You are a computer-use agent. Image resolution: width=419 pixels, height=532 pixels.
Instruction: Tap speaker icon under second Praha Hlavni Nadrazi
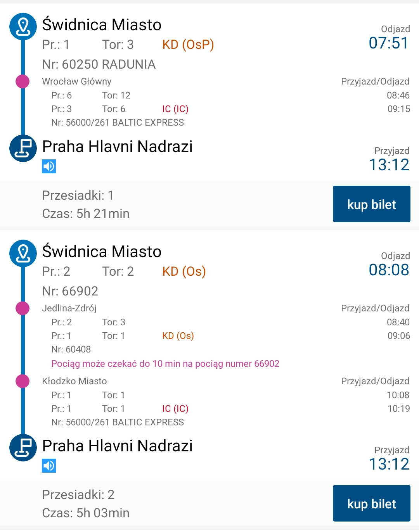click(49, 466)
